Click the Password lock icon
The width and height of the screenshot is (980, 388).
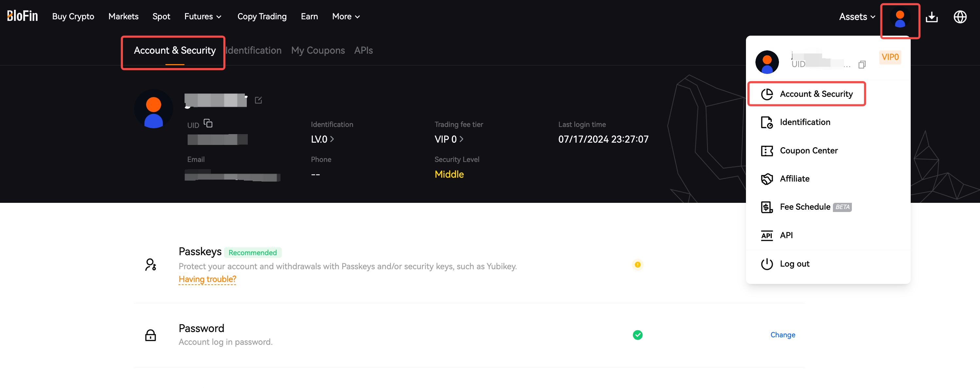point(151,335)
